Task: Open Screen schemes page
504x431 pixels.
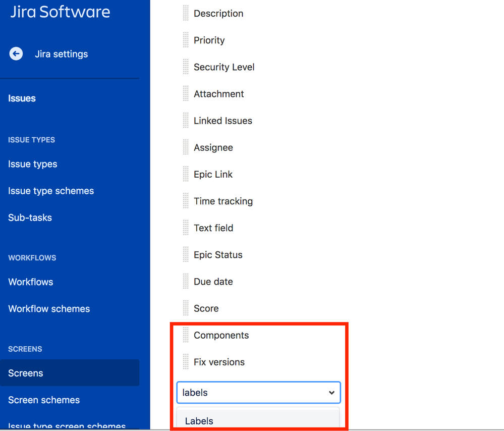Action: (x=44, y=400)
